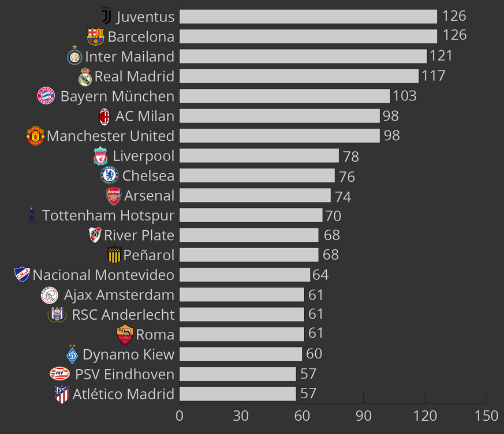Click the Ajax Amsterdam logo
This screenshot has width=504, height=434.
50,295
